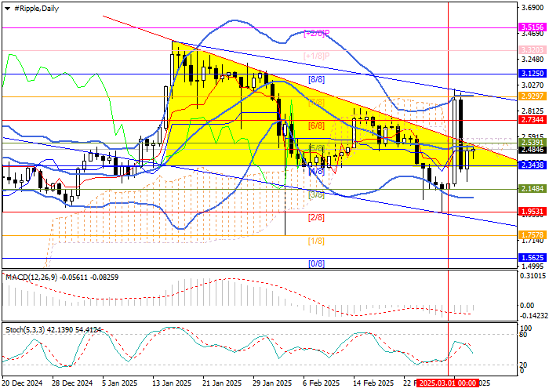Click the 20 Dec 2024 date label
Viewport: 549px width, 392px height.
tap(23, 383)
